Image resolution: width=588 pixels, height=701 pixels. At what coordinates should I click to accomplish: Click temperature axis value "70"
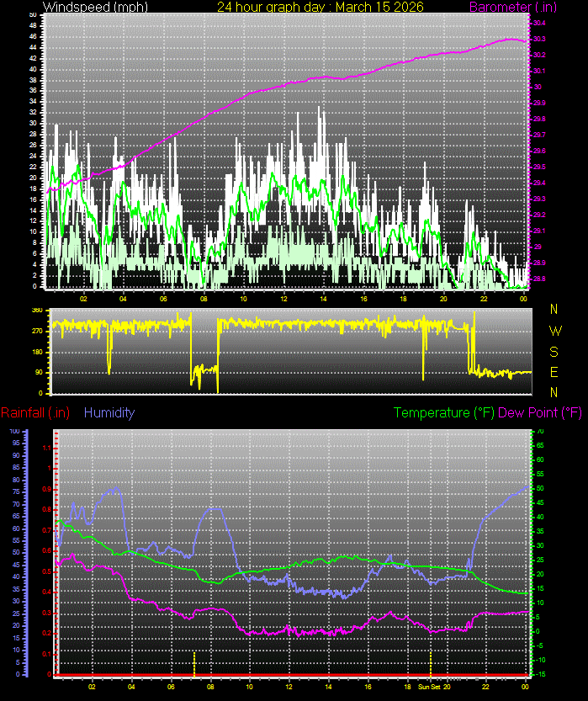point(540,431)
